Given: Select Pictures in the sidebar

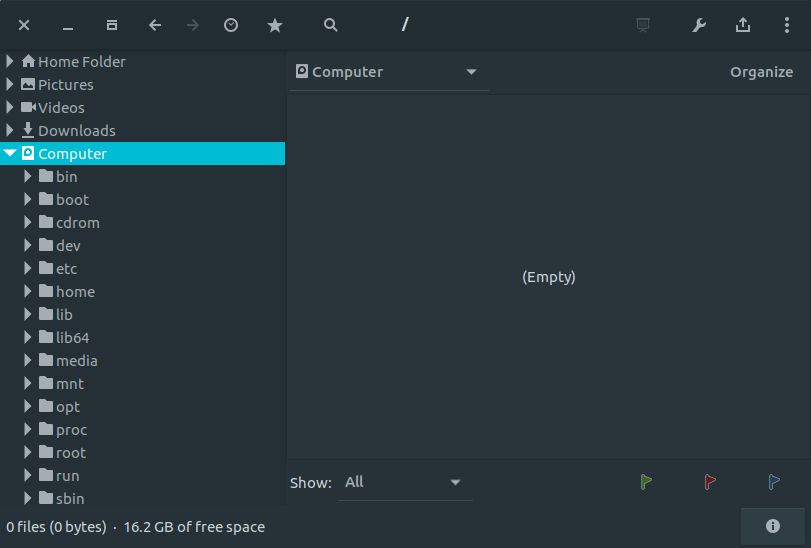Looking at the screenshot, I should coord(66,85).
